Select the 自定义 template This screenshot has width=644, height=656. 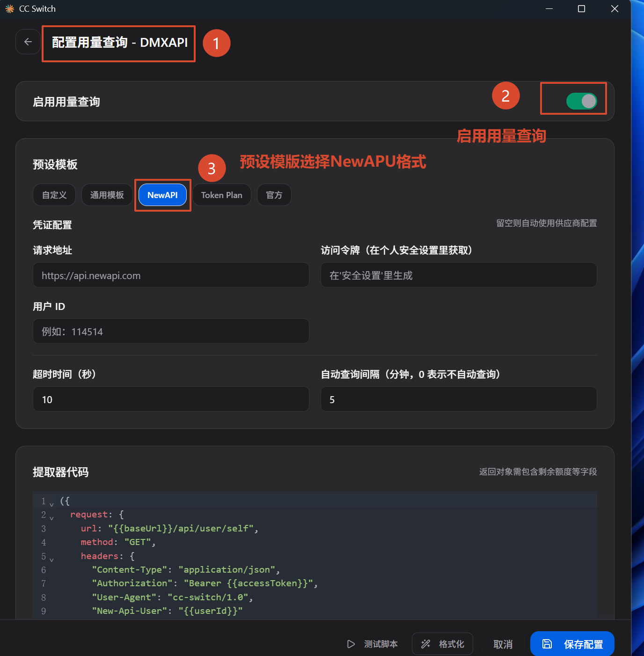54,195
